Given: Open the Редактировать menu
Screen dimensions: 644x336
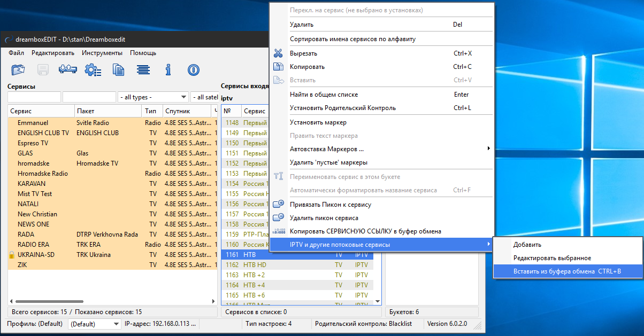Looking at the screenshot, I should pyautogui.click(x=53, y=53).
